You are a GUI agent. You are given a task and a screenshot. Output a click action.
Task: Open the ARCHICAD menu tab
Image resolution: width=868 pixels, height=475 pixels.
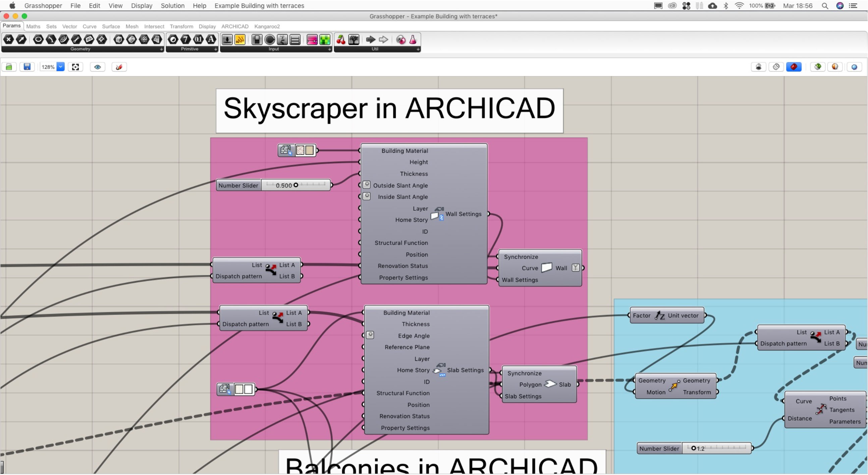click(x=235, y=26)
